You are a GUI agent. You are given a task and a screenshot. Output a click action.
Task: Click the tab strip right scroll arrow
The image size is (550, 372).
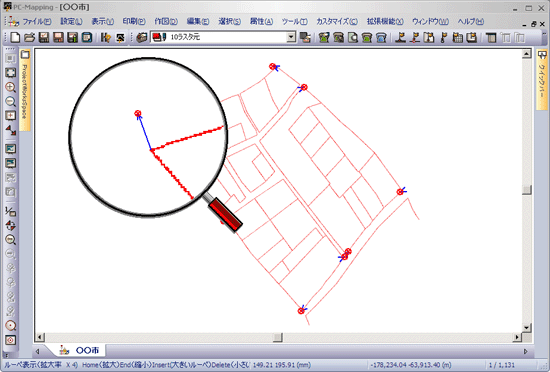[525, 351]
